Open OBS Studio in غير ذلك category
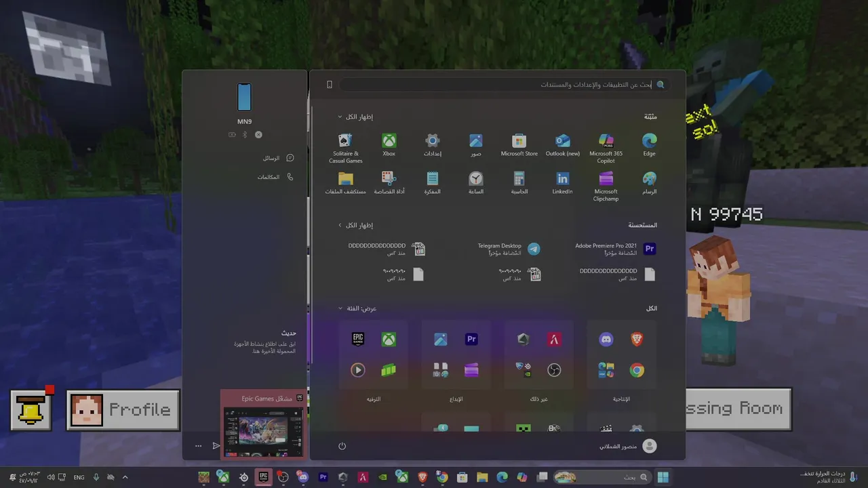This screenshot has width=868, height=488. pos(554,370)
